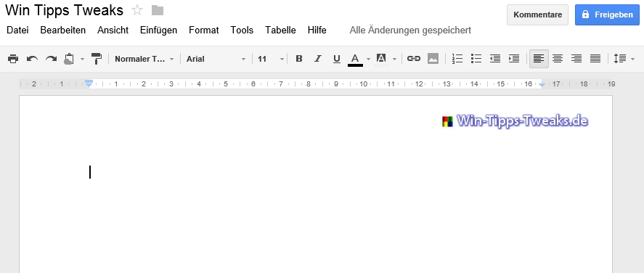
Task: Select center text alignment
Action: [558, 59]
